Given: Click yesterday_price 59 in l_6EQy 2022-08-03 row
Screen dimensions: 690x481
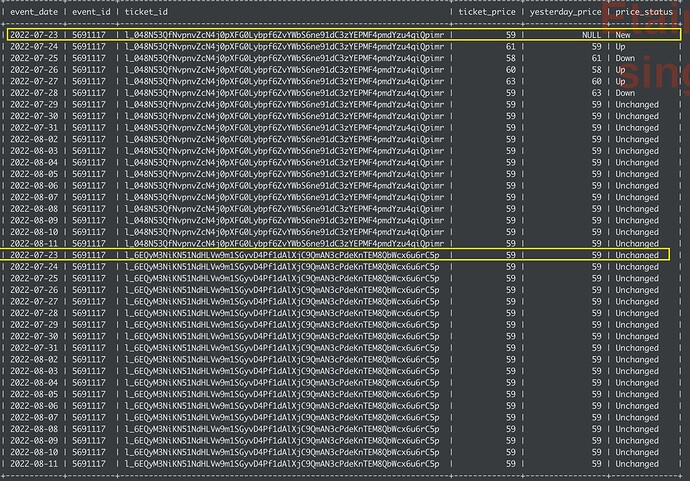Looking at the screenshot, I should coord(596,371).
